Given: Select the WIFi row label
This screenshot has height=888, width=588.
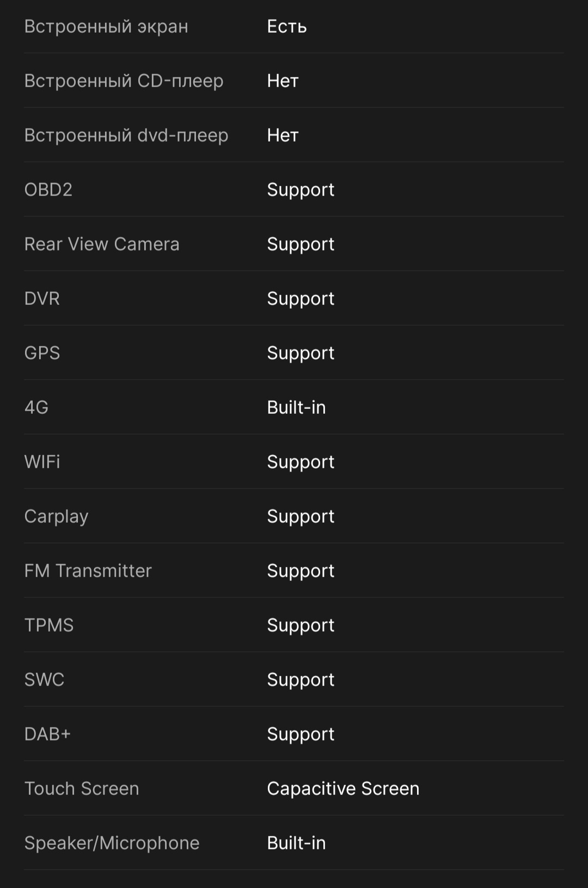Looking at the screenshot, I should coord(42,462).
